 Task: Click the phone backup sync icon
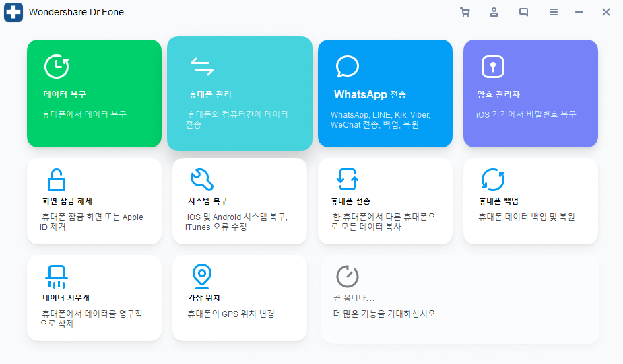(x=493, y=180)
